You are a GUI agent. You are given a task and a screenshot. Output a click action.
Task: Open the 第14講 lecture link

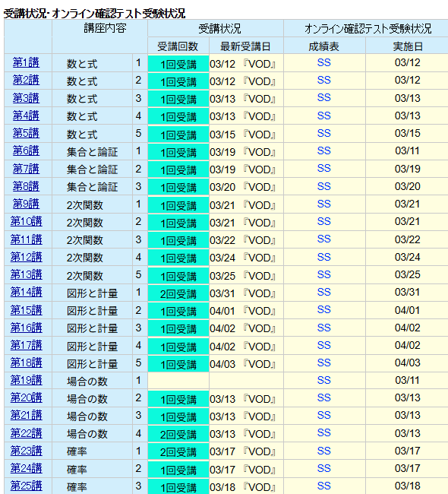tap(26, 292)
